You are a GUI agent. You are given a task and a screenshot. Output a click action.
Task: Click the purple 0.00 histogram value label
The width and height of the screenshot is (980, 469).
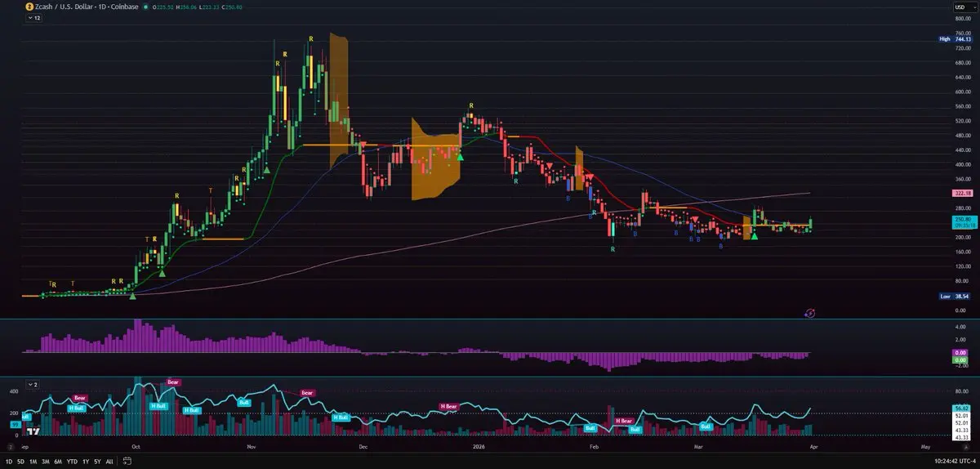pyautogui.click(x=960, y=352)
